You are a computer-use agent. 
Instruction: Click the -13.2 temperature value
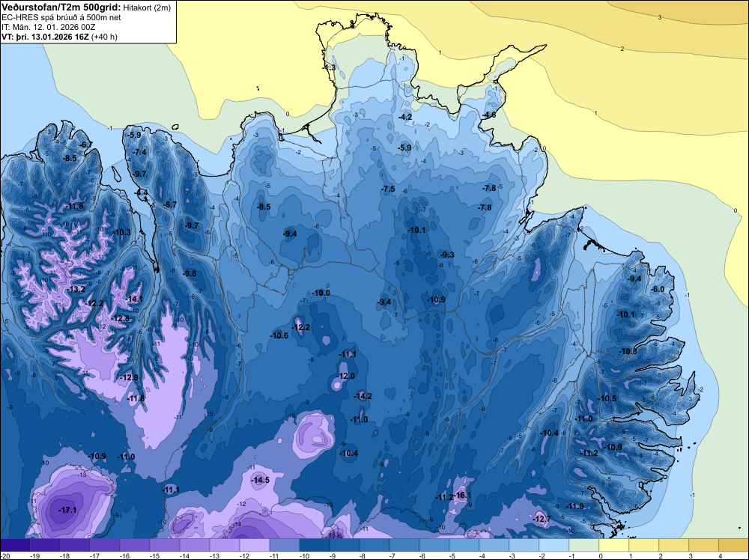[76, 289]
